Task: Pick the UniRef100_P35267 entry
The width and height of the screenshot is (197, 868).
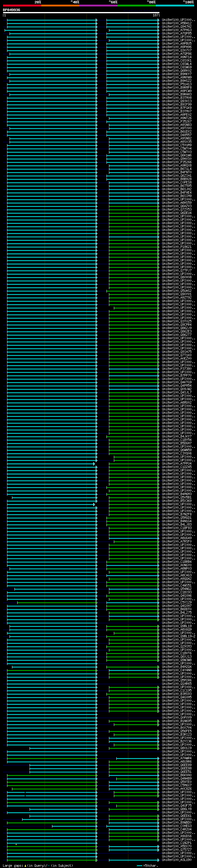Action: tap(177, 121)
